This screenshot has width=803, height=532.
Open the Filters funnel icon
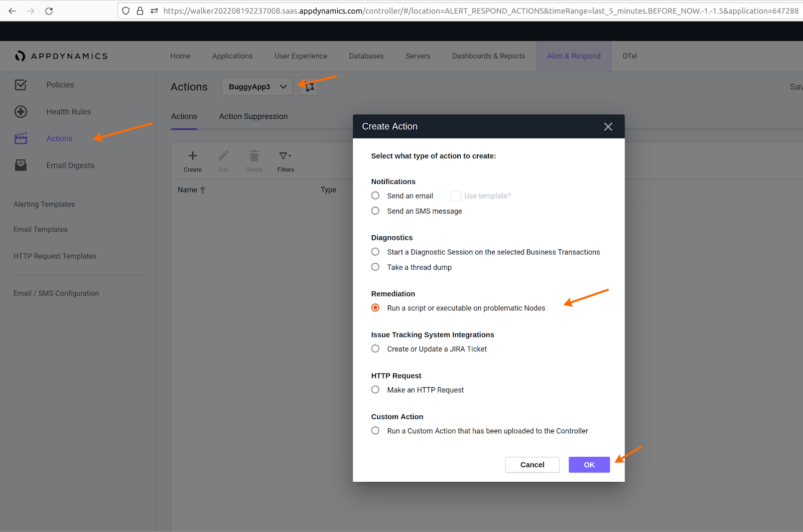286,156
